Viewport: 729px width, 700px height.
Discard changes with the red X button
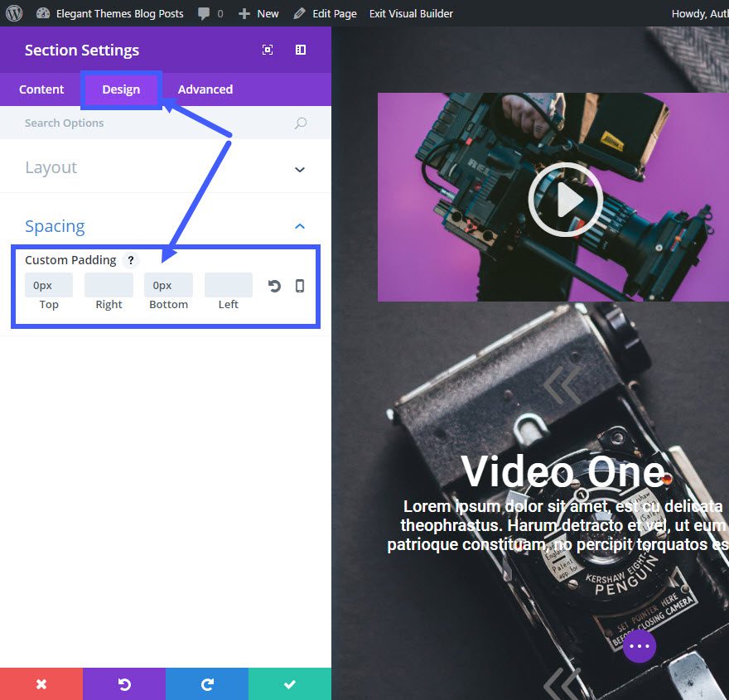(41, 683)
